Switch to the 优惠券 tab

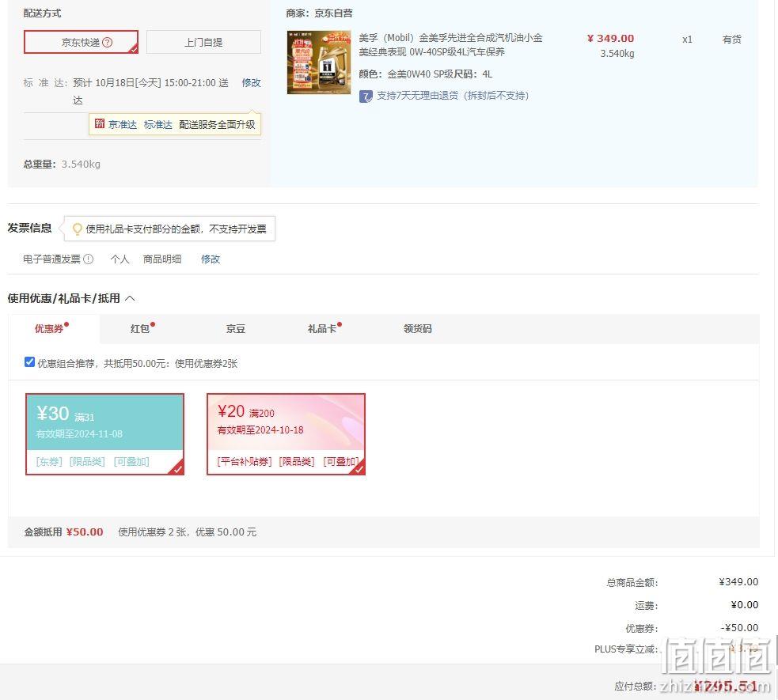pyautogui.click(x=50, y=329)
